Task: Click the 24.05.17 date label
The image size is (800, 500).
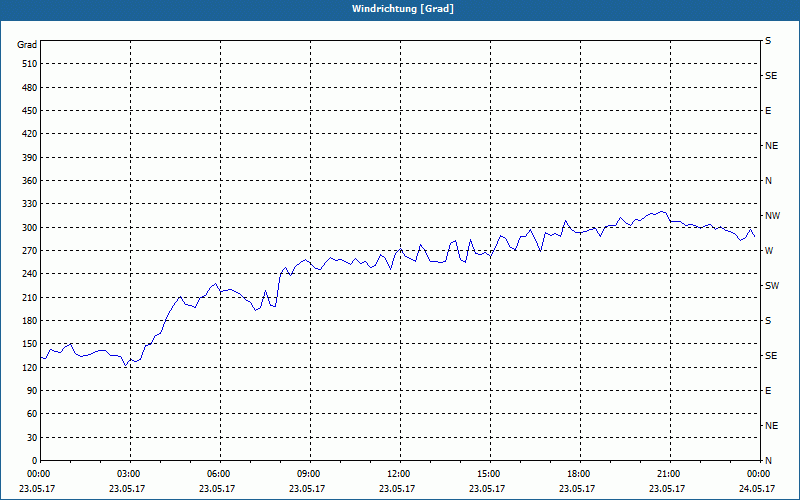Action: click(757, 489)
